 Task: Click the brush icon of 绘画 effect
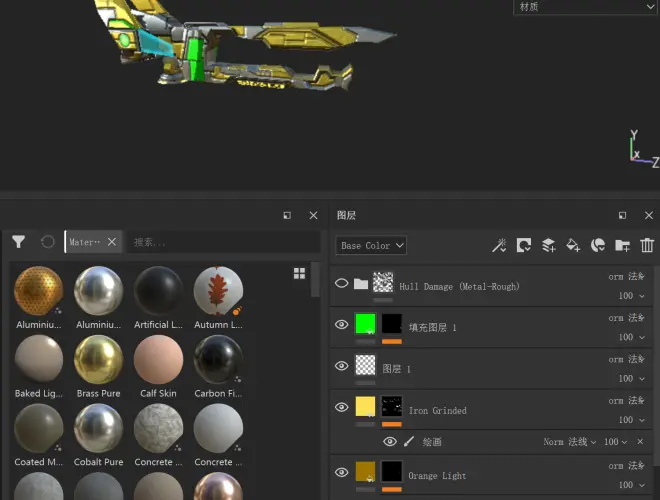[409, 441]
